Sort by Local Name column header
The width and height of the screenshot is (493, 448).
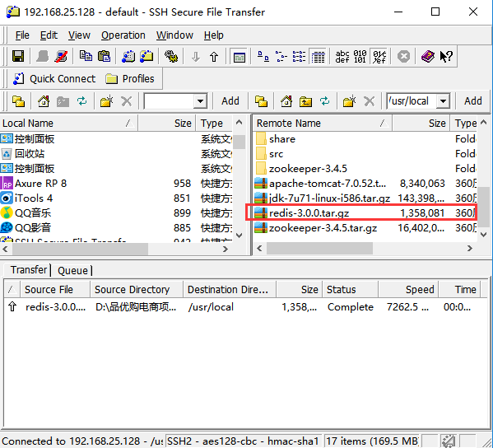tap(68, 124)
